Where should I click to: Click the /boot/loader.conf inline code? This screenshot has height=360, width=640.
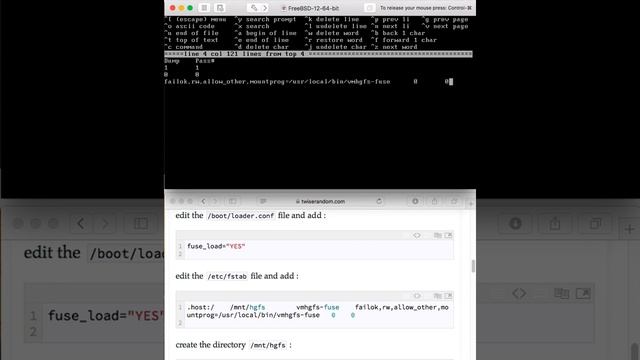(240, 216)
